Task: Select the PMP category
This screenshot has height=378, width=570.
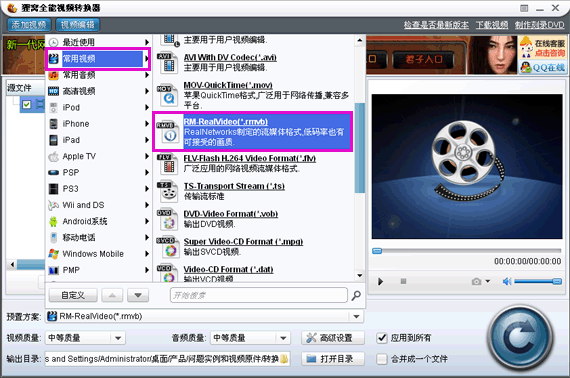Action: pyautogui.click(x=99, y=270)
